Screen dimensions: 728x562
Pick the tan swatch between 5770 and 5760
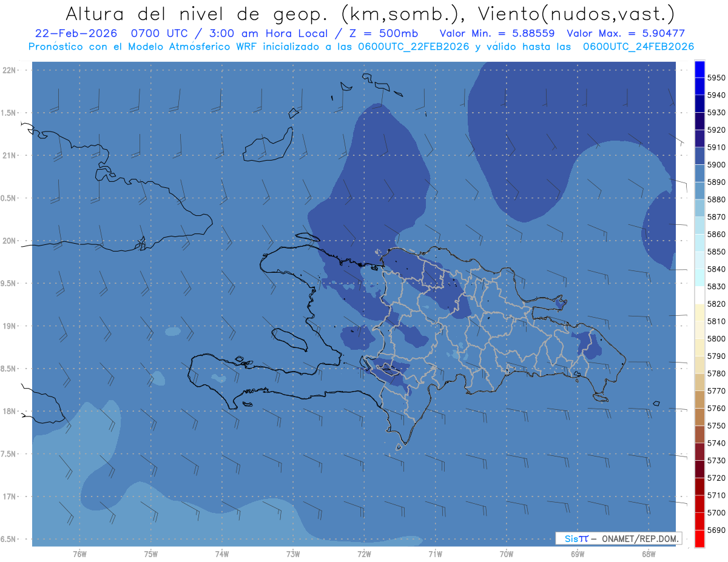[x=699, y=400]
